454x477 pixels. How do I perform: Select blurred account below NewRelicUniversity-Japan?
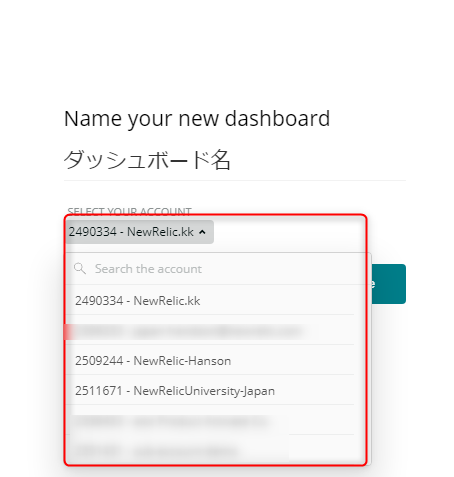pyautogui.click(x=210, y=421)
